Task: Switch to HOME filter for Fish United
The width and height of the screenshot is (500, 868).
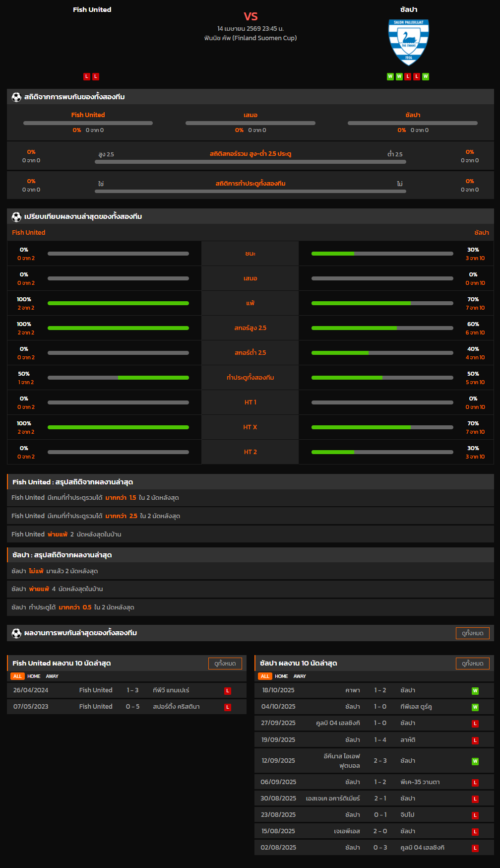Action: pyautogui.click(x=34, y=676)
